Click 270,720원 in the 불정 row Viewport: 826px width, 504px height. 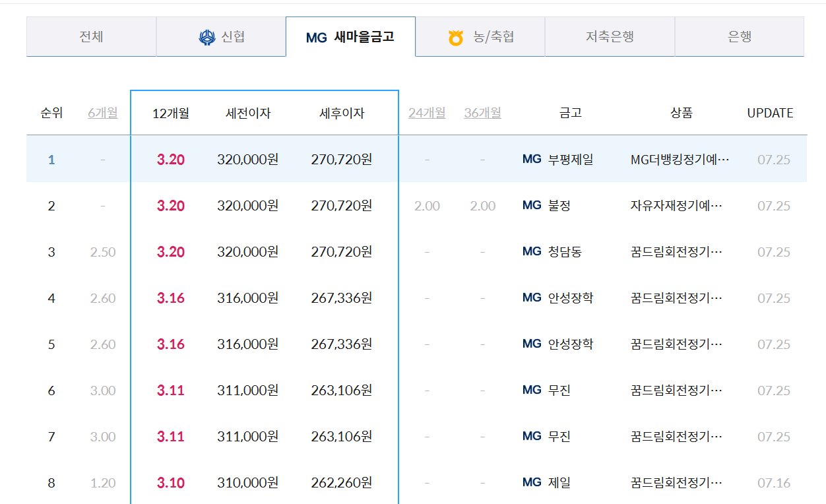[342, 206]
